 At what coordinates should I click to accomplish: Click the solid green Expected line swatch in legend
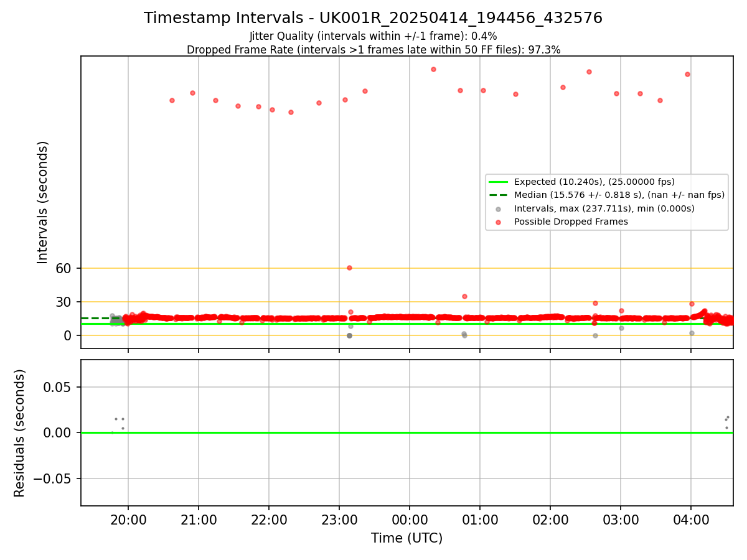[498, 182]
